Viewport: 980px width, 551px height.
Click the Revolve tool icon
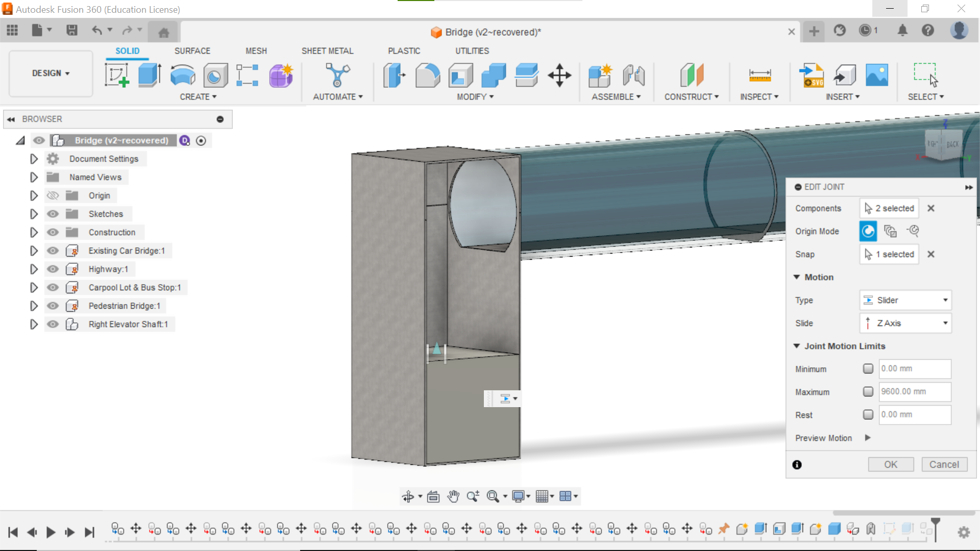pyautogui.click(x=182, y=76)
